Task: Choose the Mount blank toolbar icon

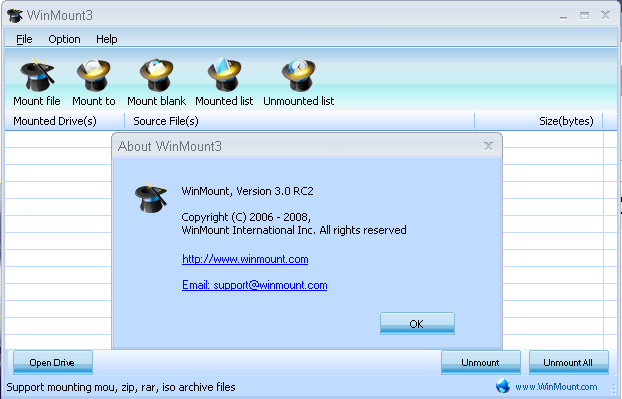Action: [x=157, y=75]
